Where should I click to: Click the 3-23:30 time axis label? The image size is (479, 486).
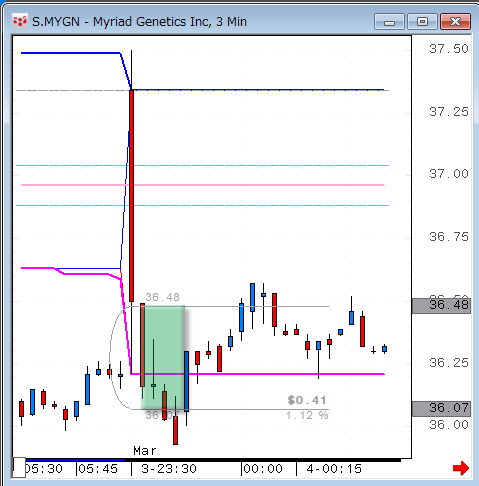169,469
